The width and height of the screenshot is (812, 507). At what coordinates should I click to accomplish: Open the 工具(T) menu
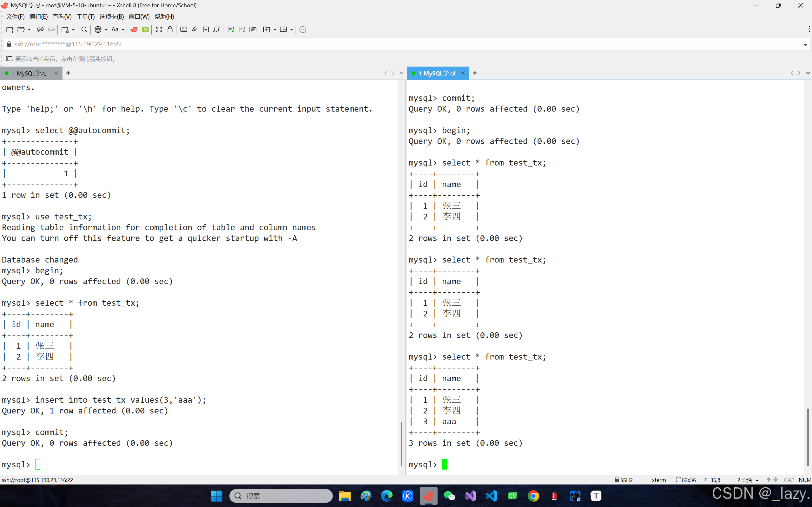[x=85, y=16]
